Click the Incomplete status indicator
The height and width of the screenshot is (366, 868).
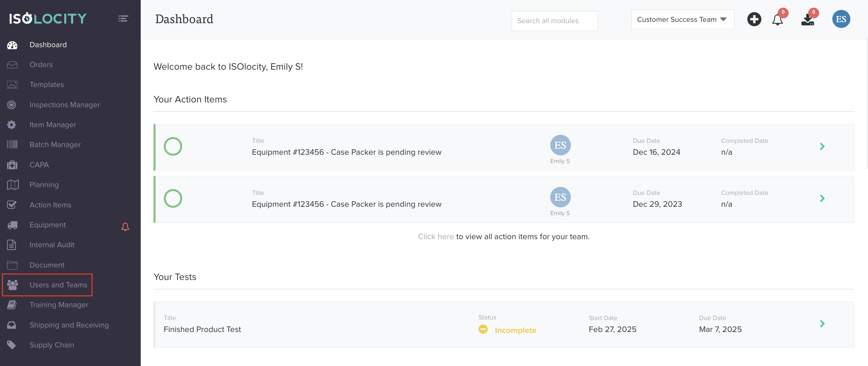(515, 330)
